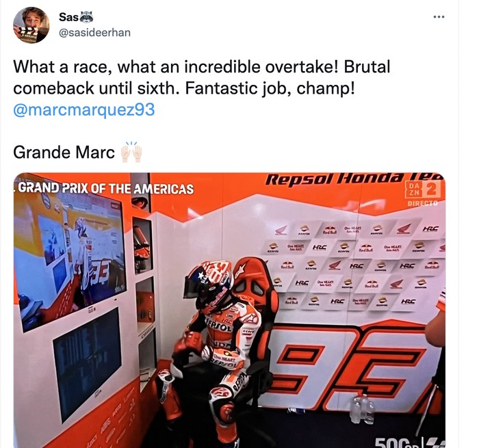Viewport: 479px width, 448px height.
Task: Click the DIRECTO live label
Action: point(422,203)
